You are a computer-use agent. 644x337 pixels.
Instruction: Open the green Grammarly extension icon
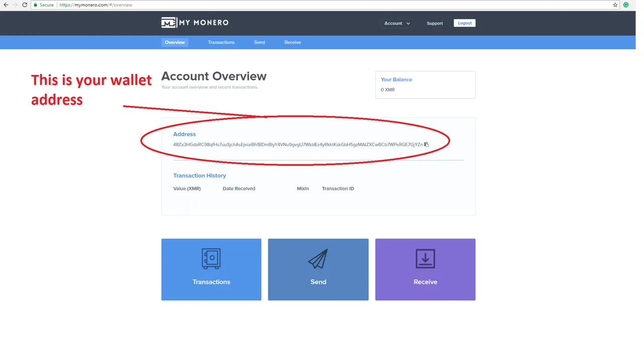pyautogui.click(x=626, y=5)
